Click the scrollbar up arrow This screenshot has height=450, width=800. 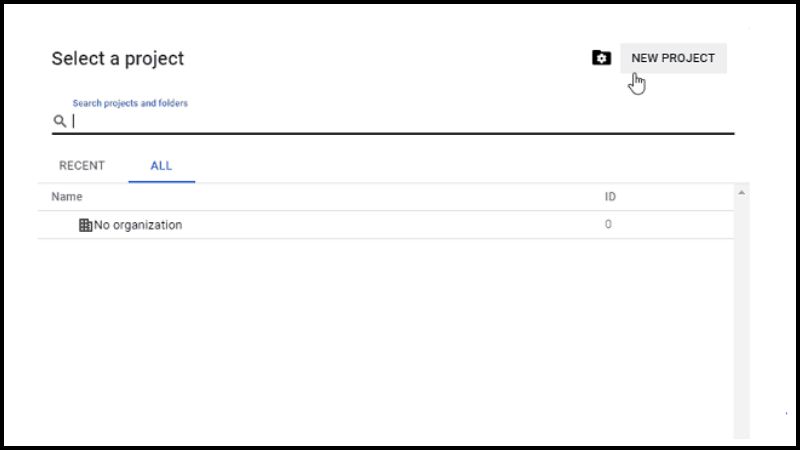(741, 193)
